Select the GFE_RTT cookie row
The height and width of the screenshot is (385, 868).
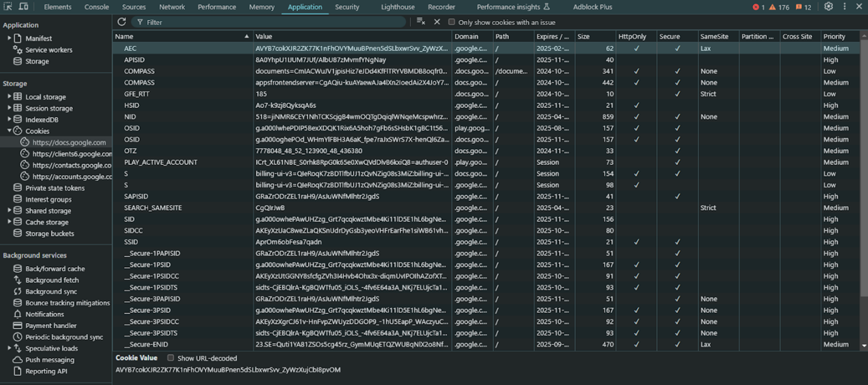point(487,94)
